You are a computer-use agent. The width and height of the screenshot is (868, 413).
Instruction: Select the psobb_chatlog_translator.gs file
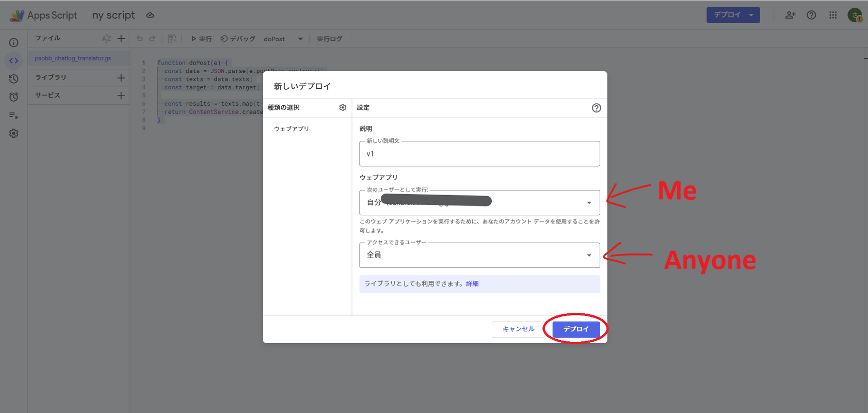click(73, 58)
